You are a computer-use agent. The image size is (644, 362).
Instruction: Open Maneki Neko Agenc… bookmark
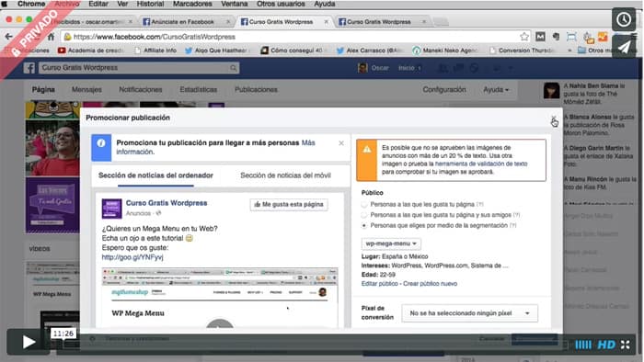click(x=445, y=51)
